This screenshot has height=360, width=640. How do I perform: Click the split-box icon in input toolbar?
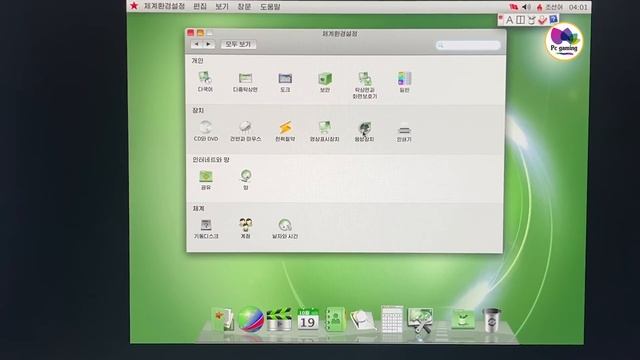point(520,20)
